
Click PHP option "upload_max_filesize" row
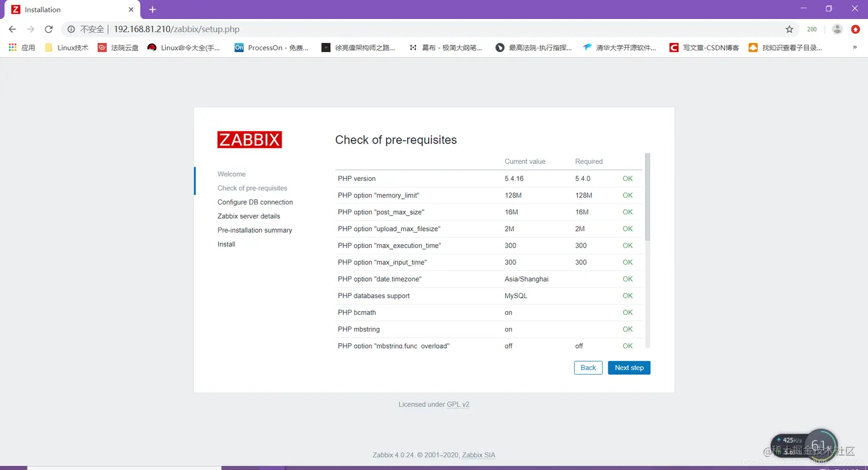pos(489,229)
